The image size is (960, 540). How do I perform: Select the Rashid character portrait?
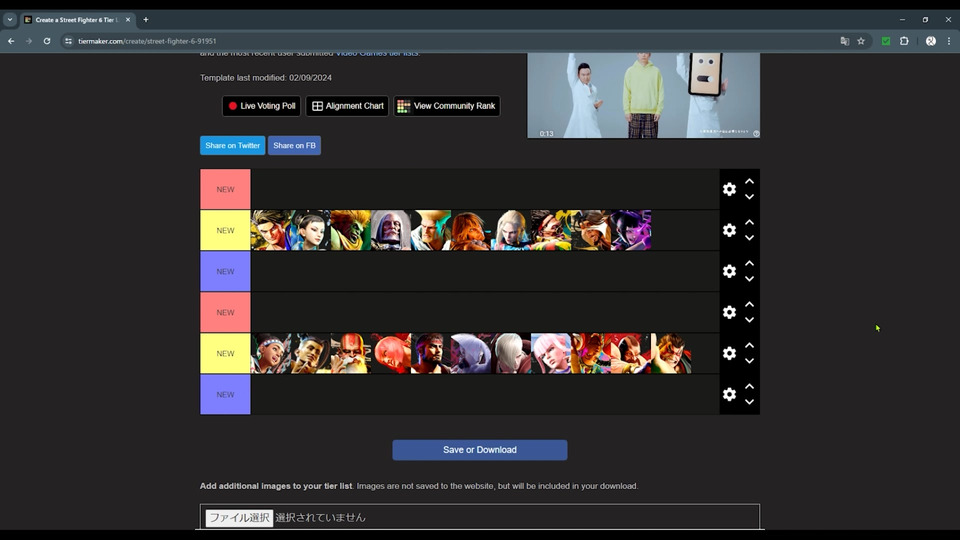[x=591, y=230]
